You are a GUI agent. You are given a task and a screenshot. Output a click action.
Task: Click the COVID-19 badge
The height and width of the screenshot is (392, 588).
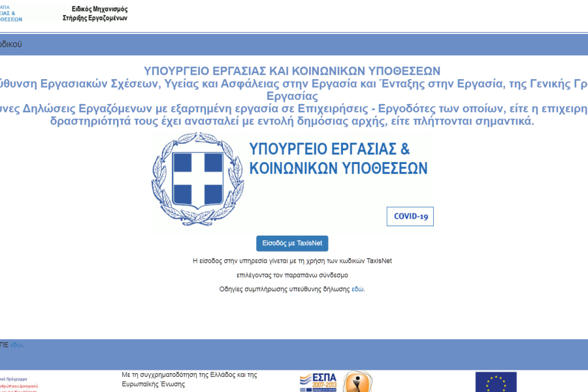pos(410,216)
